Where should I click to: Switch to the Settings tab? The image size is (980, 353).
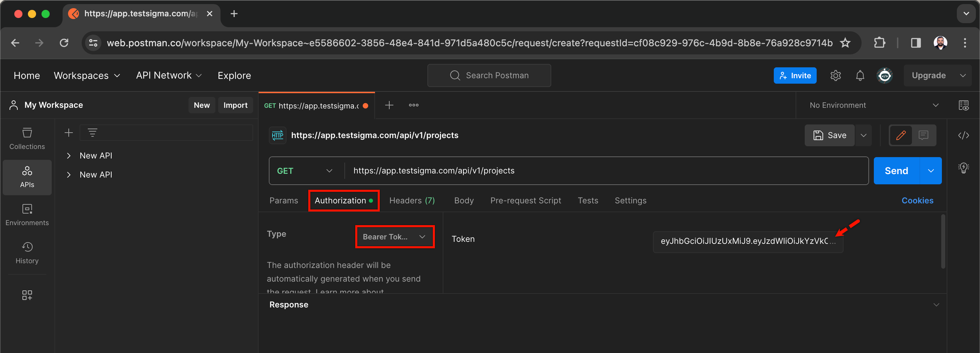pos(631,200)
